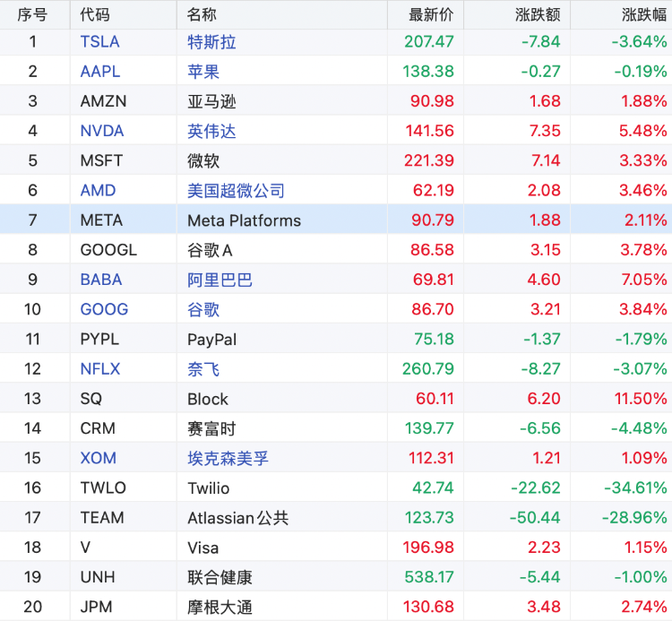Open the GOOG ticker link
Screen dimensions: 672x621
point(104,309)
